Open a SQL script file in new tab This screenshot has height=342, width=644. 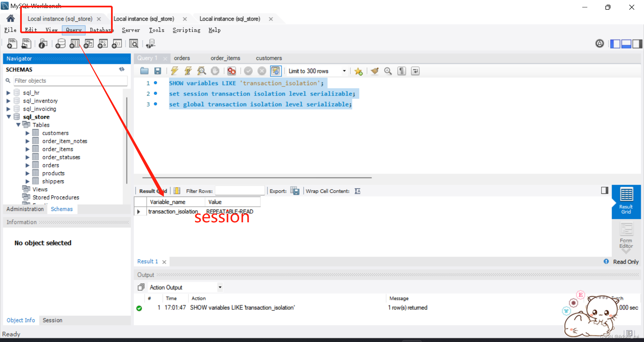tap(26, 43)
